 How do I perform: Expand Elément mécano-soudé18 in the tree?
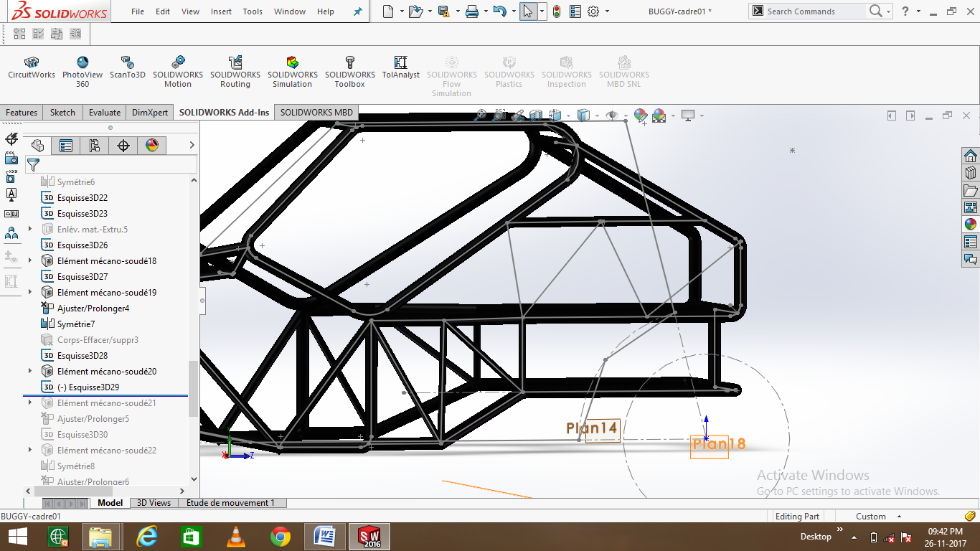click(x=29, y=260)
